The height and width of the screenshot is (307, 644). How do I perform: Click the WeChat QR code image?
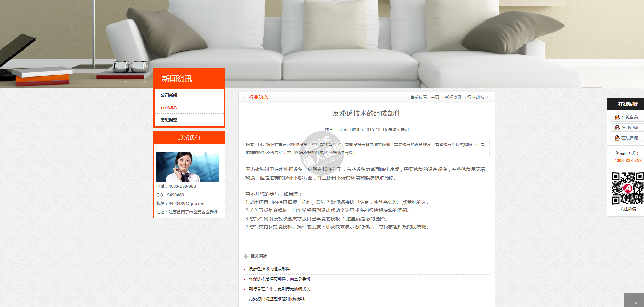click(x=628, y=189)
